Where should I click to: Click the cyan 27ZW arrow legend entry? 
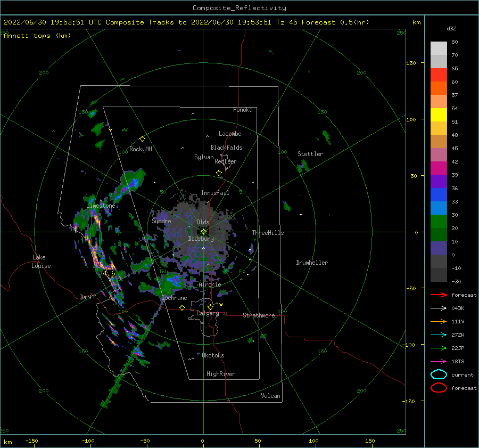[x=439, y=335]
